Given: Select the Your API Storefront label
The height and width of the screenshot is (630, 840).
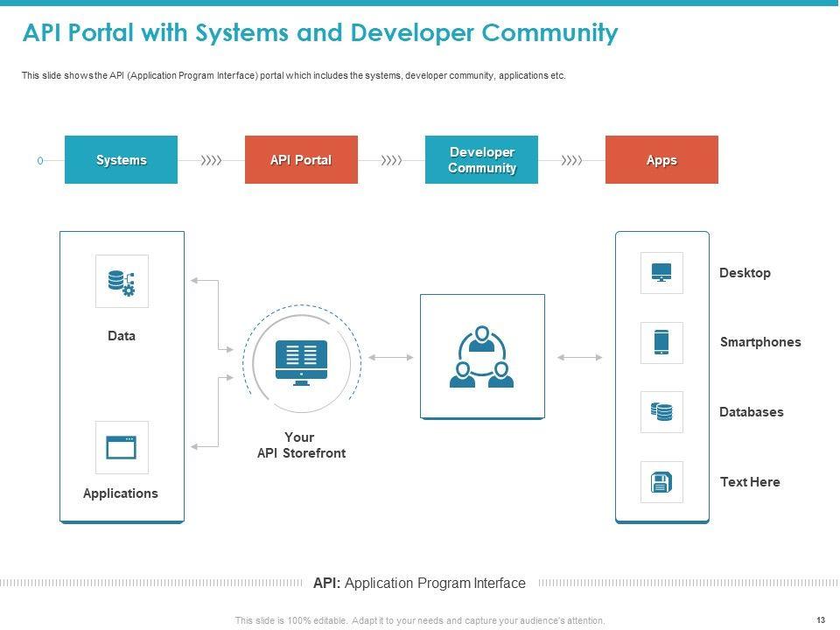Looking at the screenshot, I should coord(300,445).
